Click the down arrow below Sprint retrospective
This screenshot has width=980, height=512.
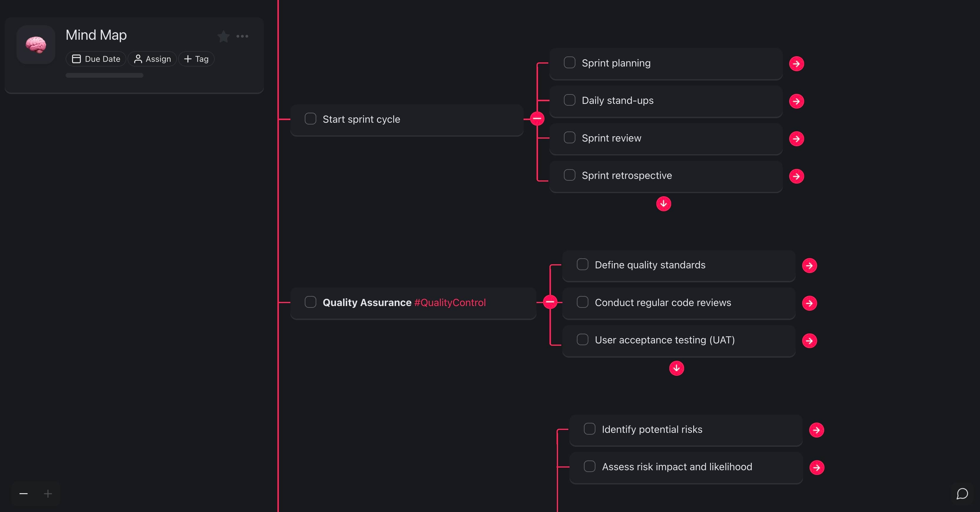663,204
